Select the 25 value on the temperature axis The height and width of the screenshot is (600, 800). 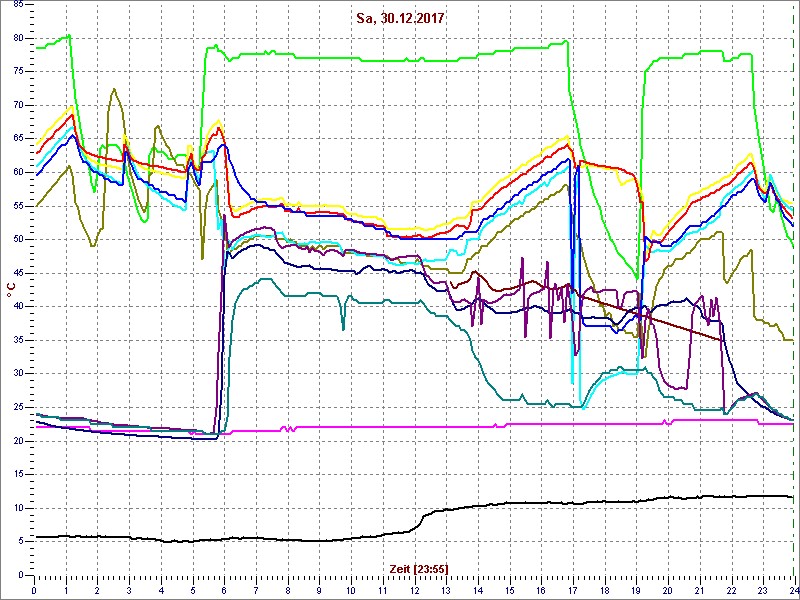click(x=17, y=407)
